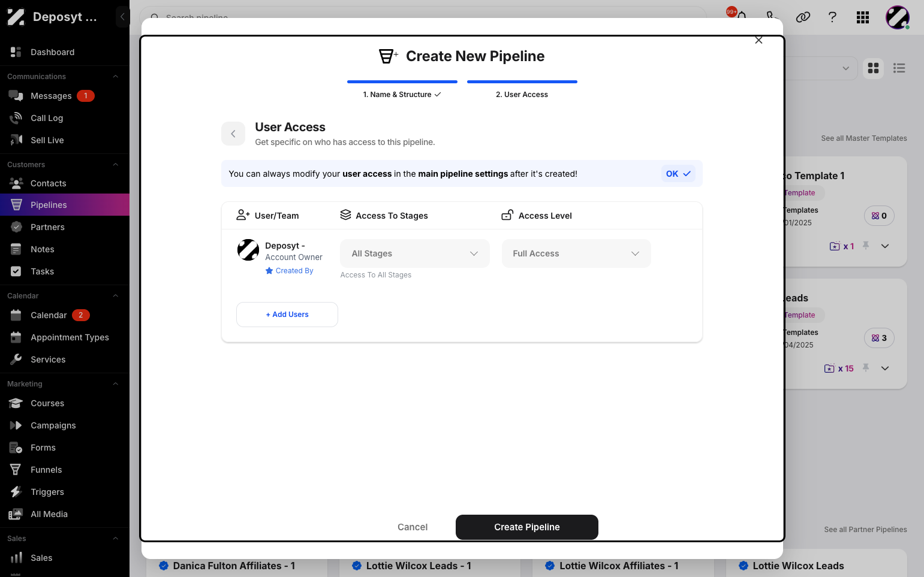Open See all Master Templates link

point(864,138)
